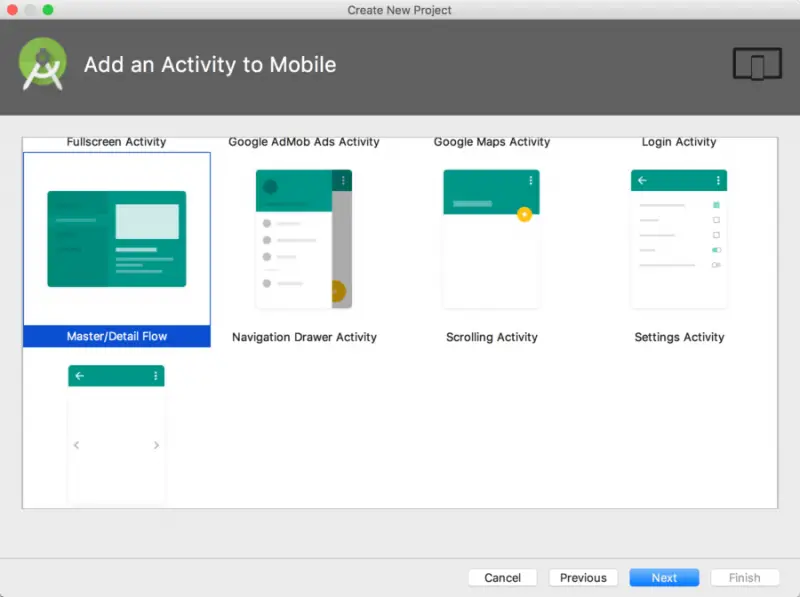Image resolution: width=800 pixels, height=597 pixels.
Task: Click the back arrow in Settings Activity preview
Action: pos(642,181)
